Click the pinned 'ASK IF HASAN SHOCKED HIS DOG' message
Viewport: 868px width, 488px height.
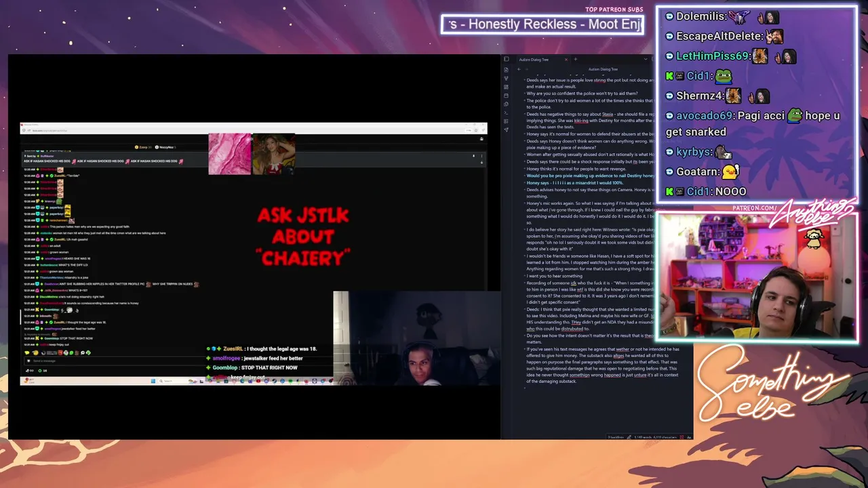(x=103, y=161)
